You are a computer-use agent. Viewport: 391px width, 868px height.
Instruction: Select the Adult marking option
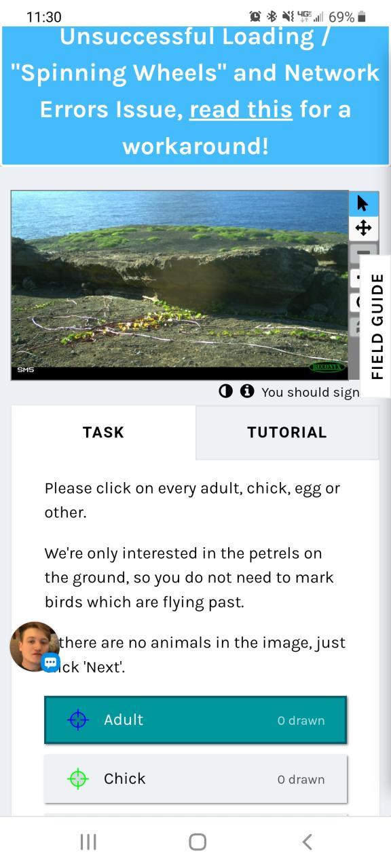195,719
